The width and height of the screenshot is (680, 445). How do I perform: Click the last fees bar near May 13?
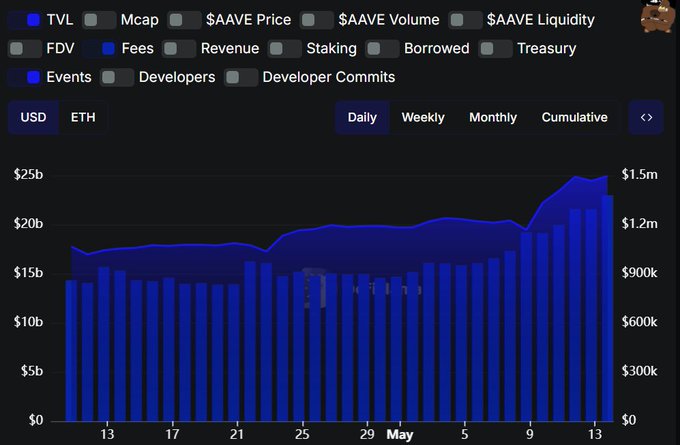[x=608, y=308]
